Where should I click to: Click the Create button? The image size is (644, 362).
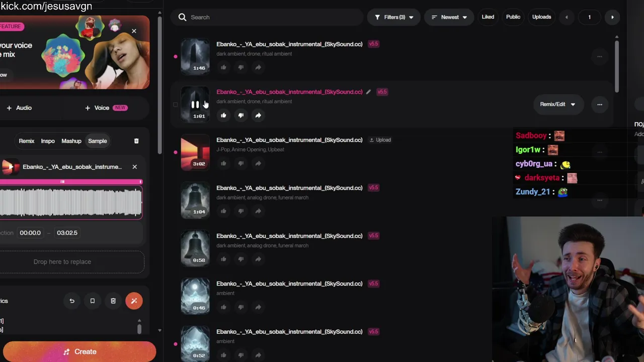tap(79, 352)
